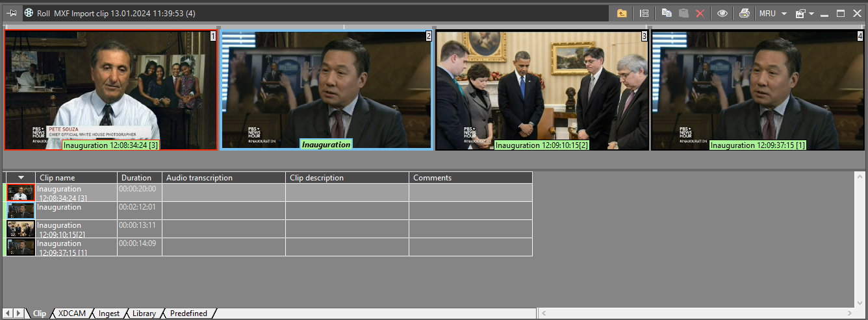Toggle the eye preview icon

point(722,13)
